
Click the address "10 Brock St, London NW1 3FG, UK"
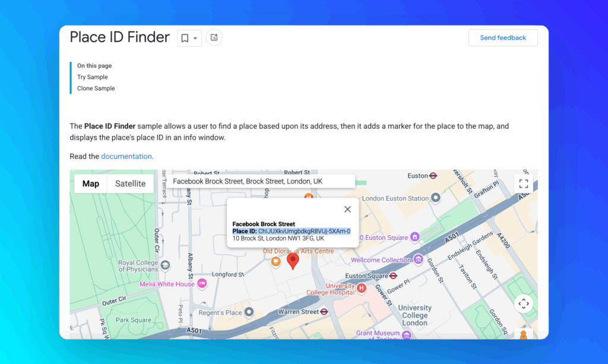click(278, 238)
